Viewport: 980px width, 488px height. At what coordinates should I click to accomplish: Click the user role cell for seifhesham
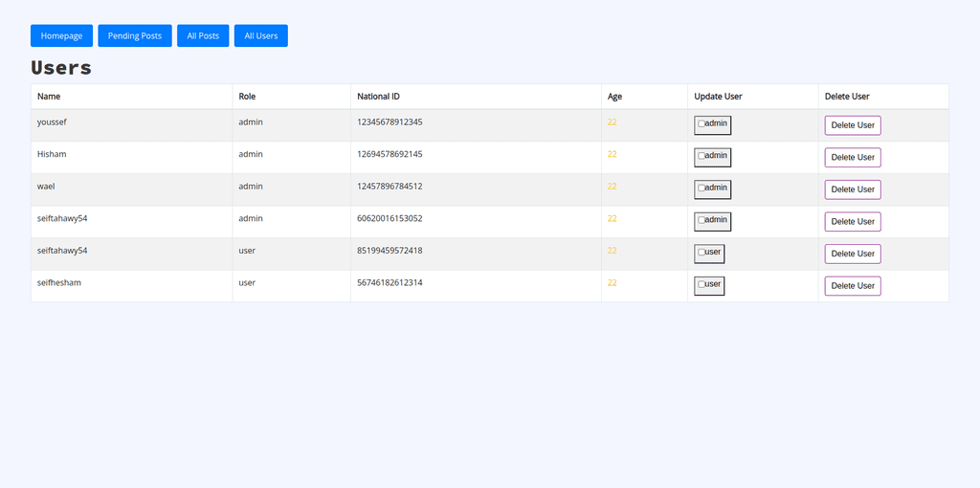pyautogui.click(x=247, y=282)
